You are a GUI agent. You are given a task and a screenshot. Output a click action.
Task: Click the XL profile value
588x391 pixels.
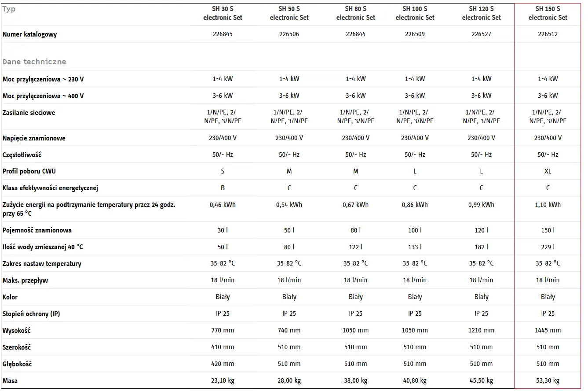(x=548, y=171)
